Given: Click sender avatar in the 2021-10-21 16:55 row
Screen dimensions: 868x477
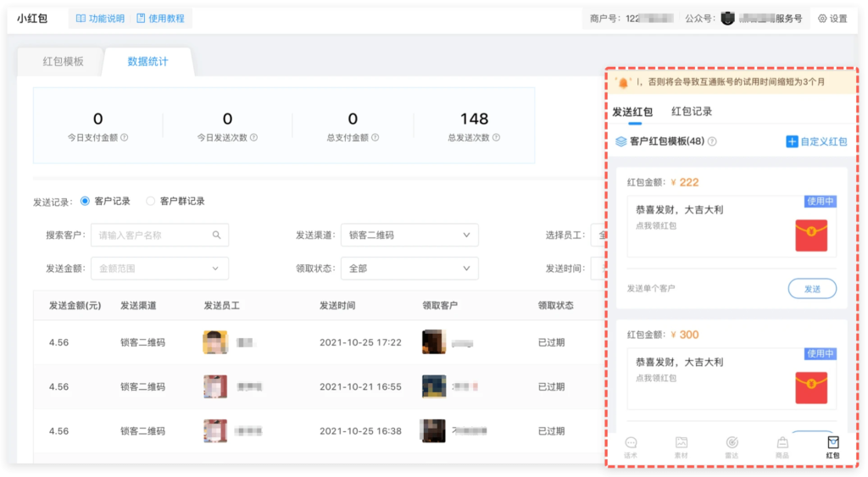Looking at the screenshot, I should (215, 387).
